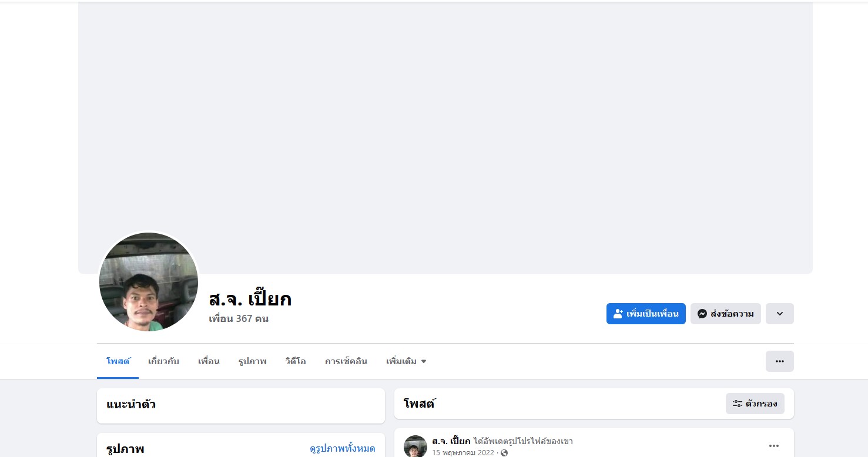Screen dimensions: 868x457
Task: Click the add-person icon in เพิ่มเป็นเพื่อน
Action: 618,314
